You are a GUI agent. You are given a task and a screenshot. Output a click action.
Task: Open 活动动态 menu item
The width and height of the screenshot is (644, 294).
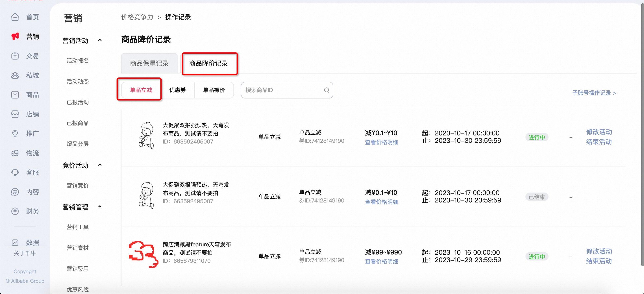click(x=77, y=82)
